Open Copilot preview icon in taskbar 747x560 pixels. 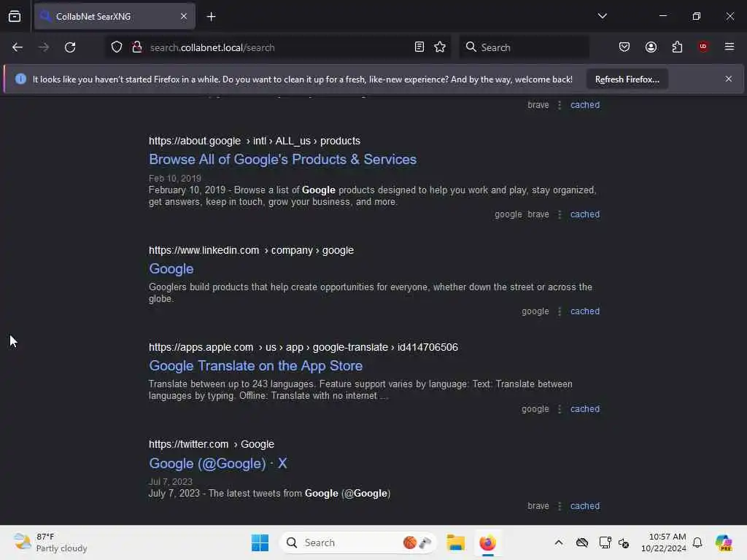[723, 542]
